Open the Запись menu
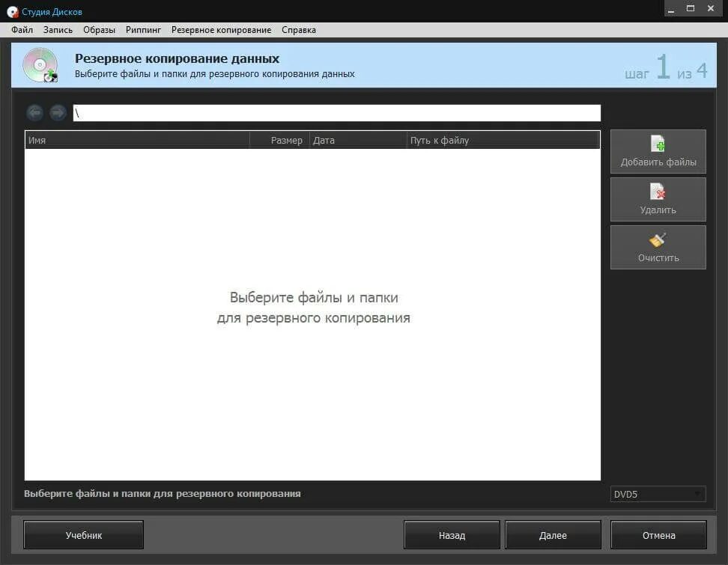This screenshot has width=728, height=565. pyautogui.click(x=60, y=30)
